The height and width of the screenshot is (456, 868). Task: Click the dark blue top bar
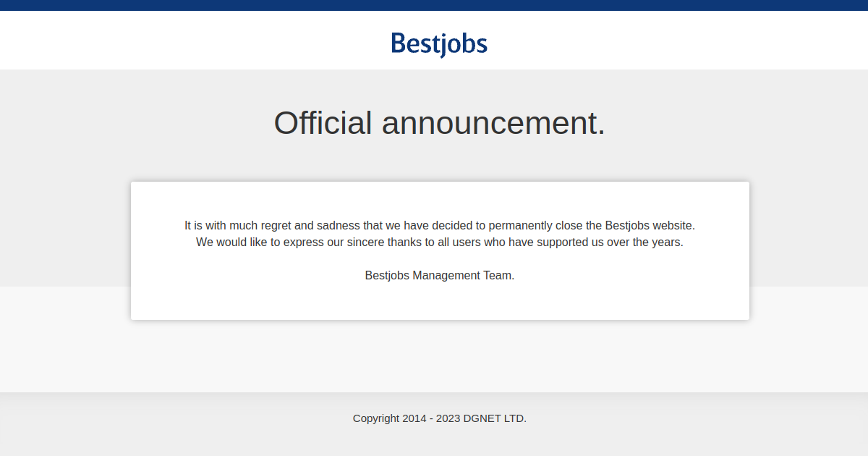(x=434, y=5)
